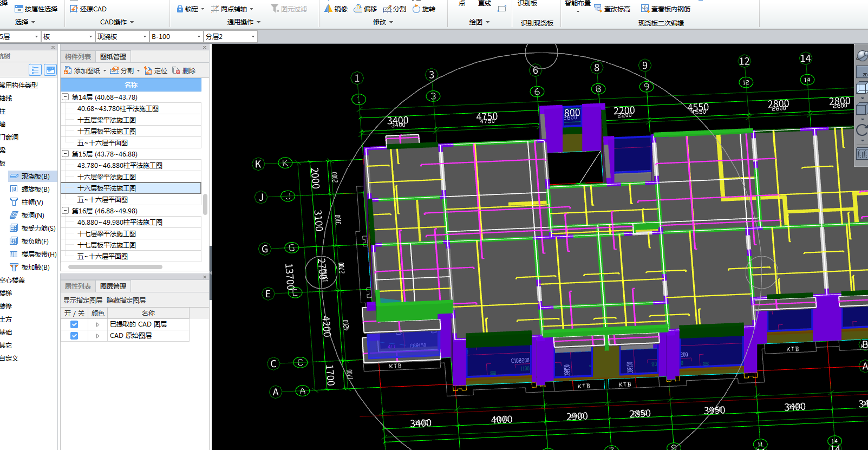Select drawing 十六层梁平法施工图
Screen dimensions: 868x450
(107, 177)
